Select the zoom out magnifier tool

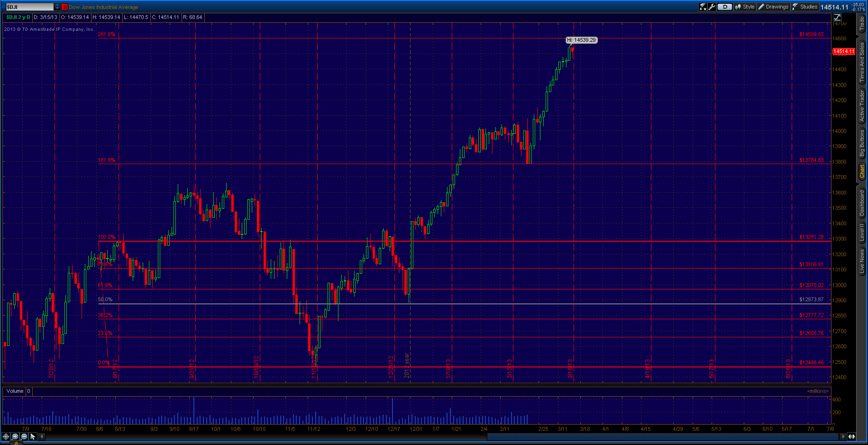(x=24, y=436)
